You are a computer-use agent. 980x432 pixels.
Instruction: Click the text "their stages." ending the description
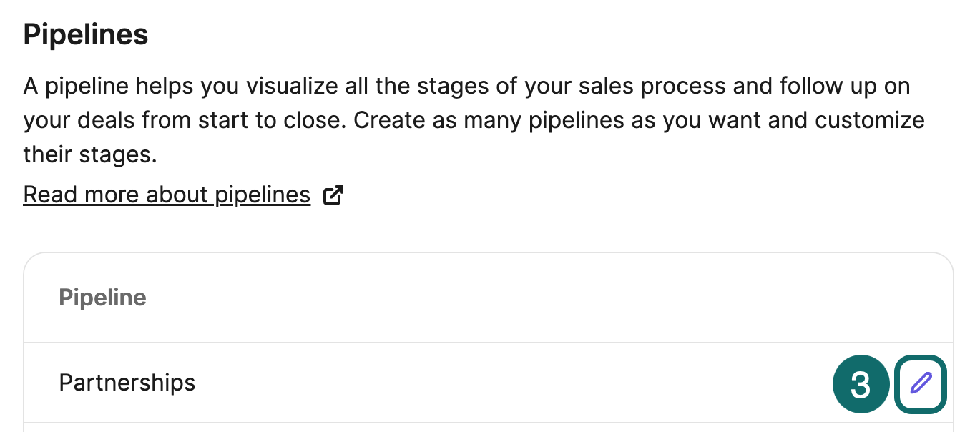click(89, 153)
